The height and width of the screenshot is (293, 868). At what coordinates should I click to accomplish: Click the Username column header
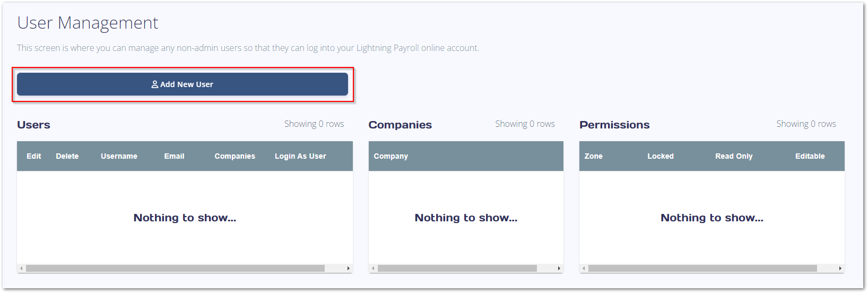tap(119, 156)
